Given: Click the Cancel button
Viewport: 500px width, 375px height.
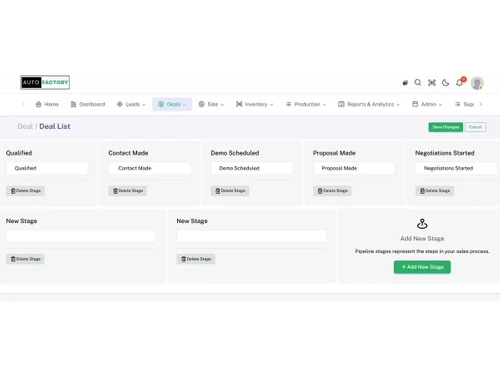Looking at the screenshot, I should click(475, 127).
